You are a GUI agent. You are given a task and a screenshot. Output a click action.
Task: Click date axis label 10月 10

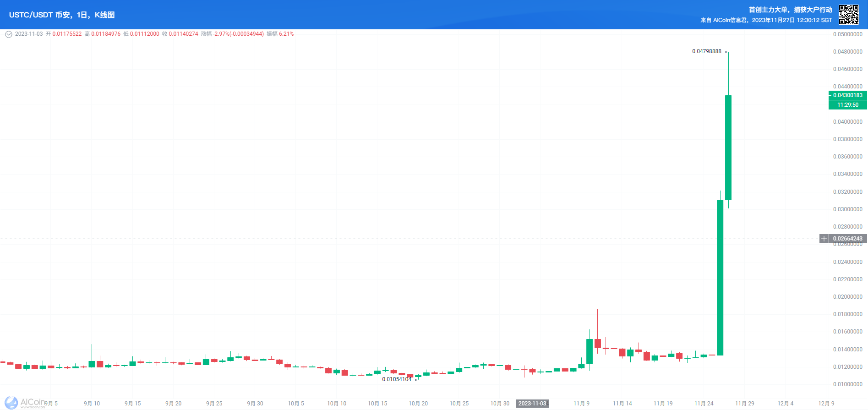[x=337, y=404]
